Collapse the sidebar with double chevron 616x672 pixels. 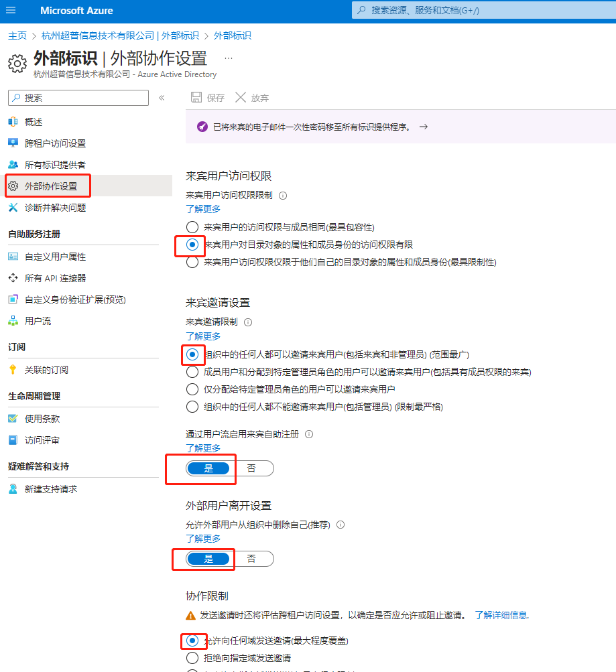tap(162, 98)
